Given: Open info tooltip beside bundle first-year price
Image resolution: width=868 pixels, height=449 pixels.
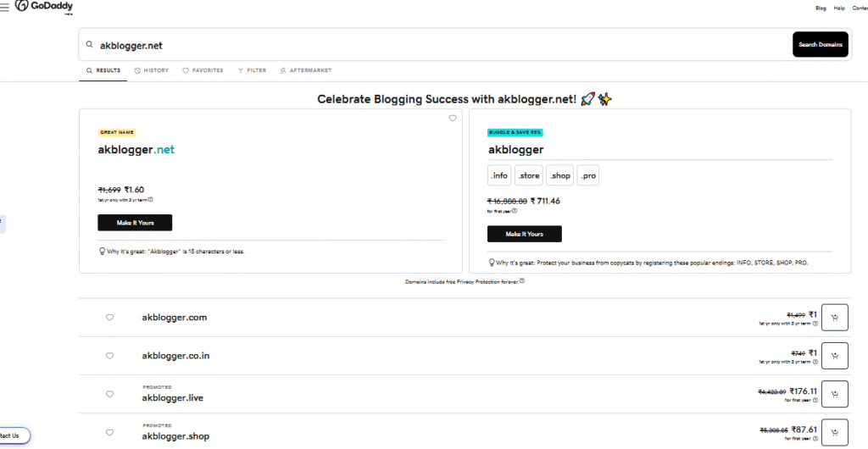Looking at the screenshot, I should coord(515,211).
